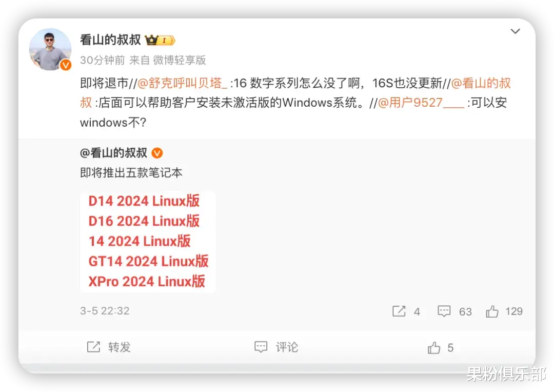Open quoted post author @看山的叔叔
Image resolution: width=554 pixels, height=392 pixels.
tap(113, 153)
